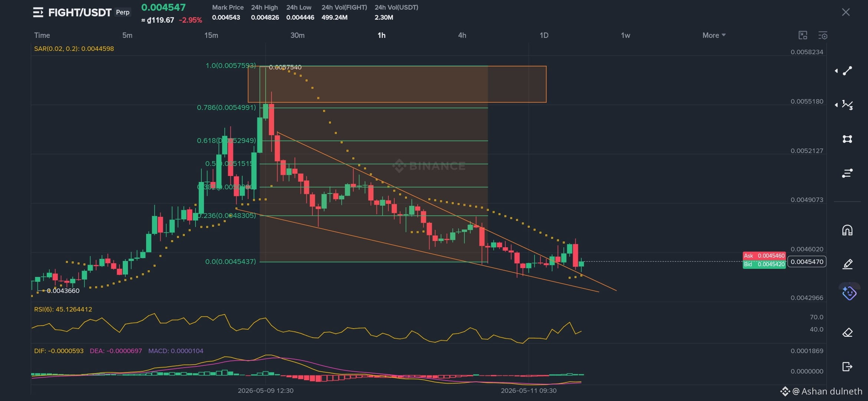Click the RSI 70.0 axis level
This screenshot has height=401, width=868.
coord(816,317)
